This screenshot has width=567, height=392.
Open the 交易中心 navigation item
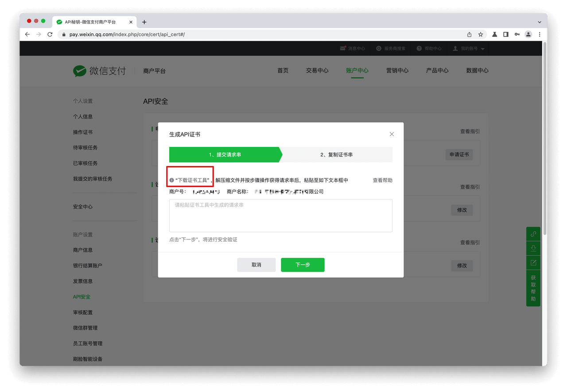pos(317,70)
